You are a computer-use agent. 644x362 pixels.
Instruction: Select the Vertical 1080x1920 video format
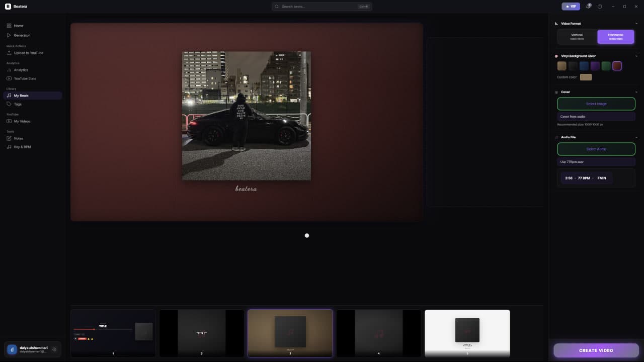point(577,36)
